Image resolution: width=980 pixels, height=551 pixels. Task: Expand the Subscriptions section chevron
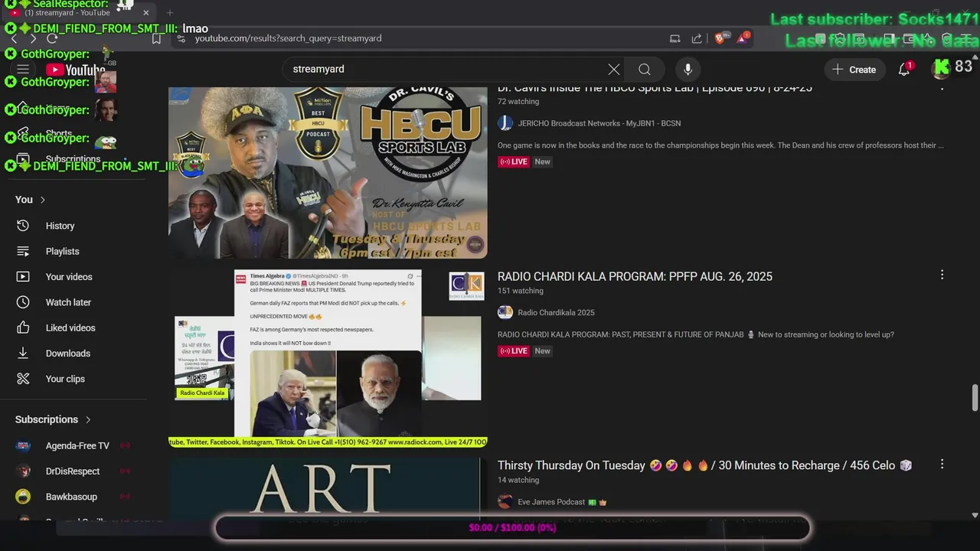[88, 419]
